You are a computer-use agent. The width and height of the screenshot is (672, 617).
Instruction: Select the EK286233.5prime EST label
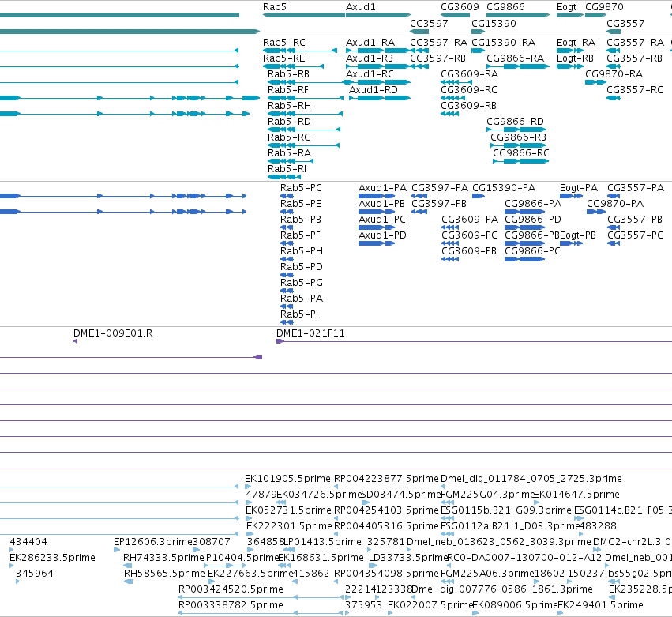(52, 558)
